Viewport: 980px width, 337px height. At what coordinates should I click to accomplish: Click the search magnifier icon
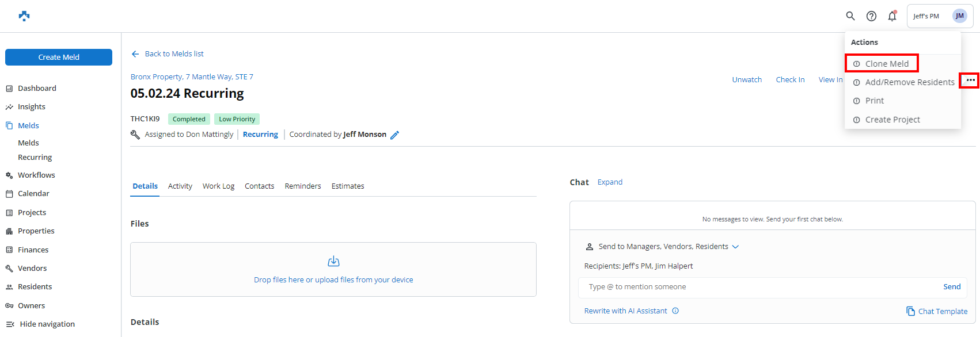point(850,16)
